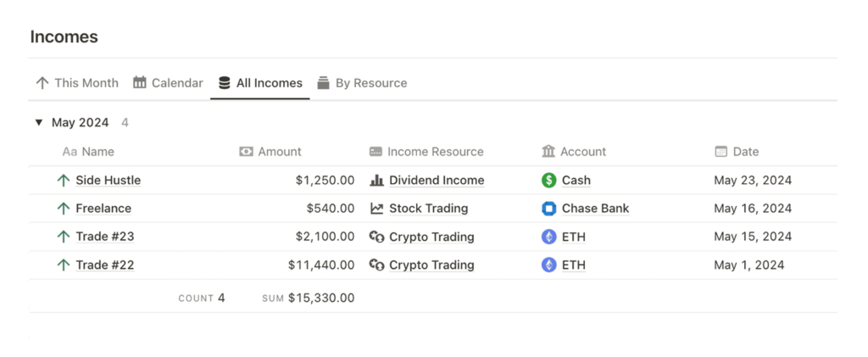Click the Incomes page heading

pyautogui.click(x=64, y=37)
